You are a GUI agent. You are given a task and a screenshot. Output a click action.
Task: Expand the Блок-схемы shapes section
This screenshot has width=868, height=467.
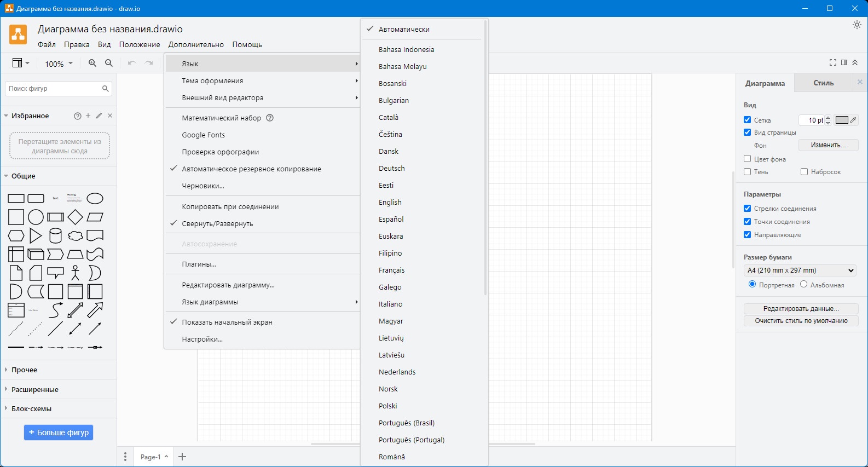click(x=58, y=408)
